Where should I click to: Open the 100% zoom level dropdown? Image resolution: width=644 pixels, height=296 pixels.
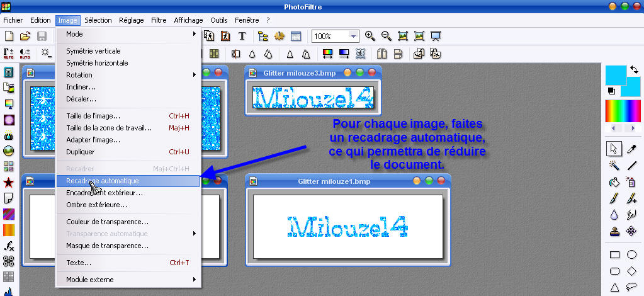[354, 37]
